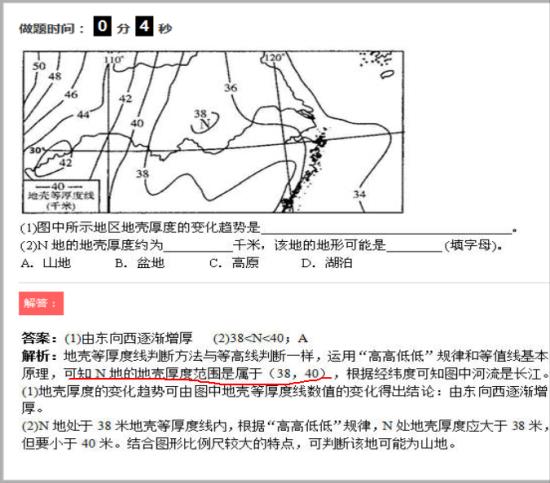Image resolution: width=550 pixels, height=483 pixels.
Task: Select answer option C. 高原
Action: (x=234, y=263)
